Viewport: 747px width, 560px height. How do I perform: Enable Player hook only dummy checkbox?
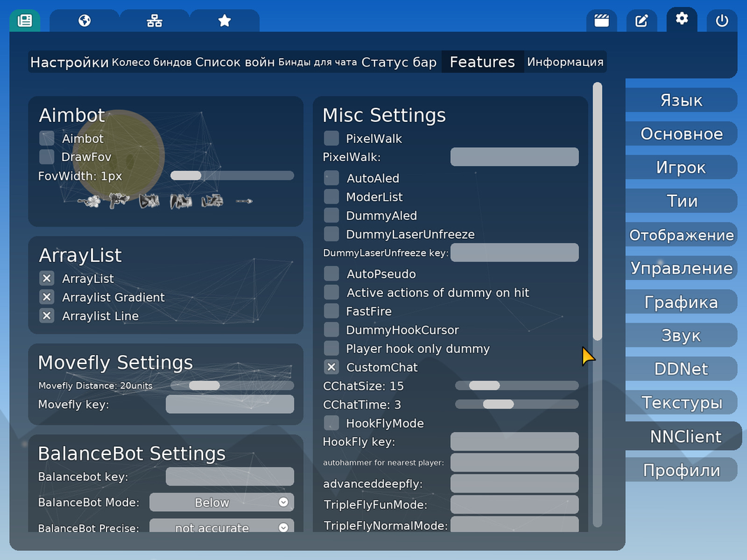tap(332, 349)
